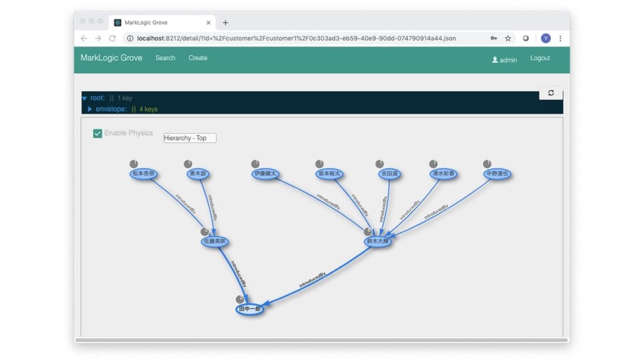Click the gray badge above 鈴木大輝 node
Viewport: 644px width, 362px height.
368,231
